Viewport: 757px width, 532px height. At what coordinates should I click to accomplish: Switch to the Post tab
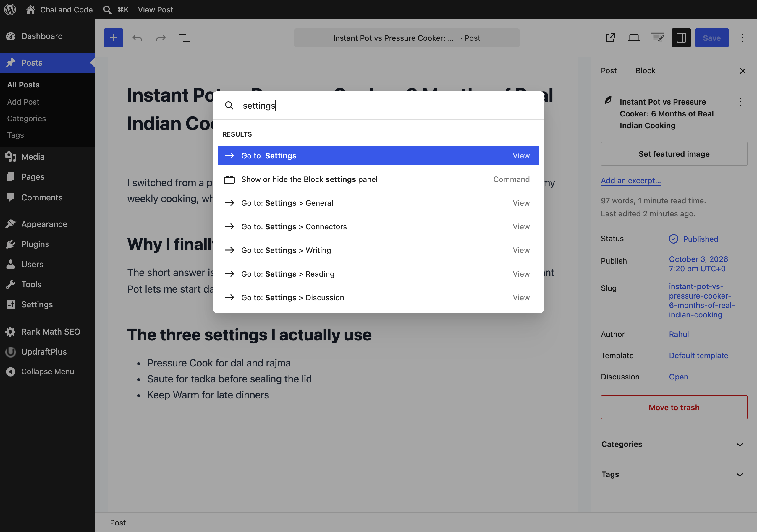608,71
